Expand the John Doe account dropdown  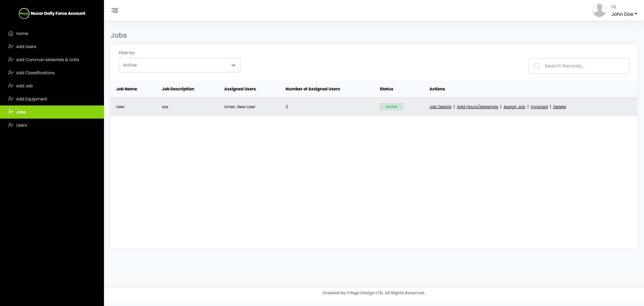click(x=624, y=14)
